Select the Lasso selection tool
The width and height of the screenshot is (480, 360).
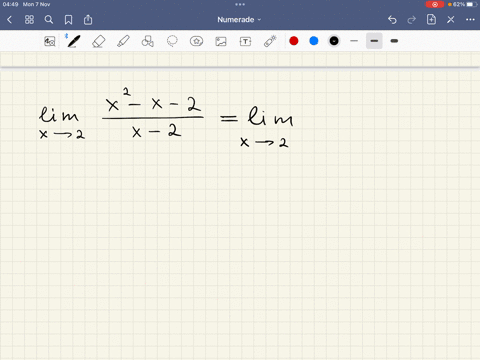172,41
